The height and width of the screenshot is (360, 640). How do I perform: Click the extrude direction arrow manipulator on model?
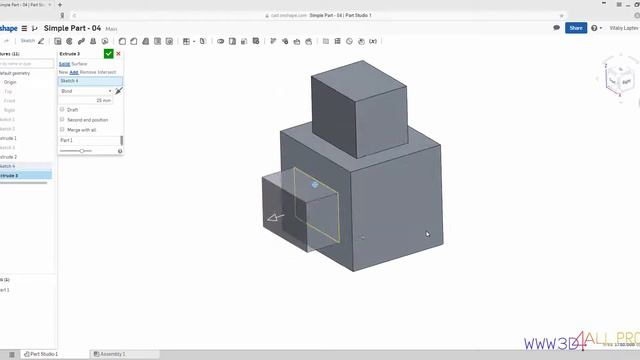click(x=276, y=218)
